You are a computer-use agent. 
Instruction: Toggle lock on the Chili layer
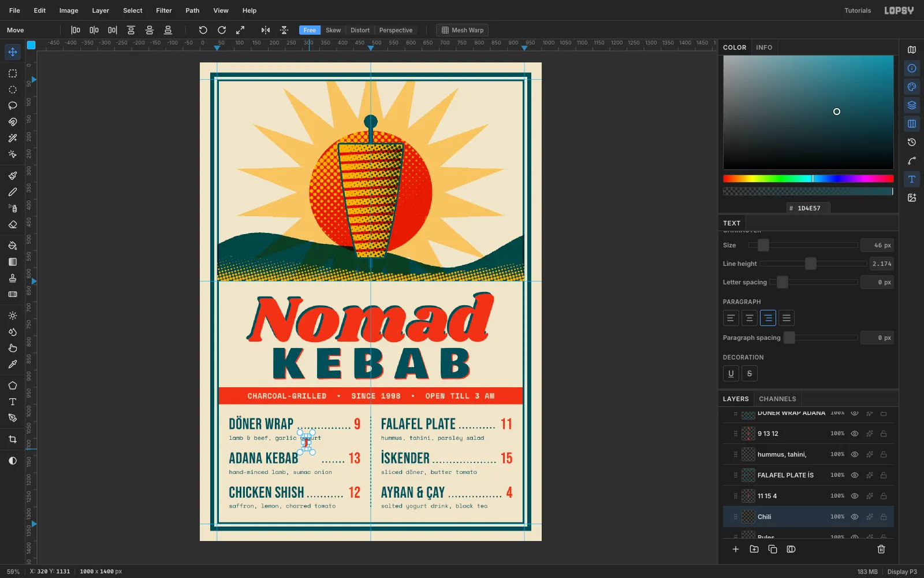pyautogui.click(x=884, y=517)
